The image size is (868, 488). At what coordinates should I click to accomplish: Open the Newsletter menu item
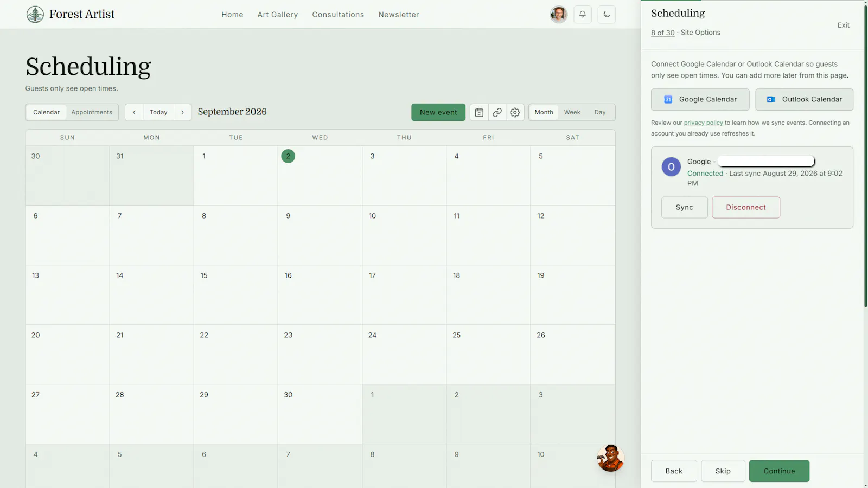(x=399, y=15)
